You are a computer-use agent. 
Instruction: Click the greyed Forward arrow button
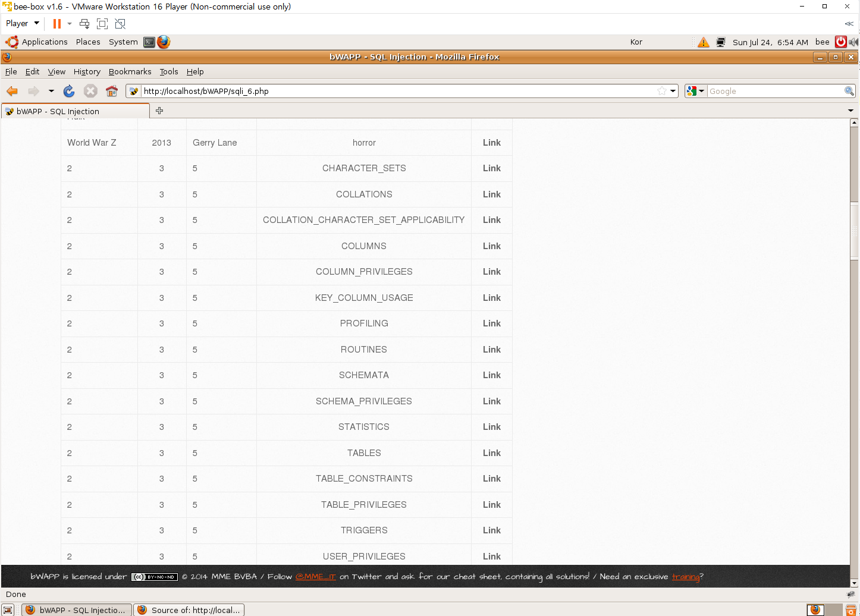[33, 91]
